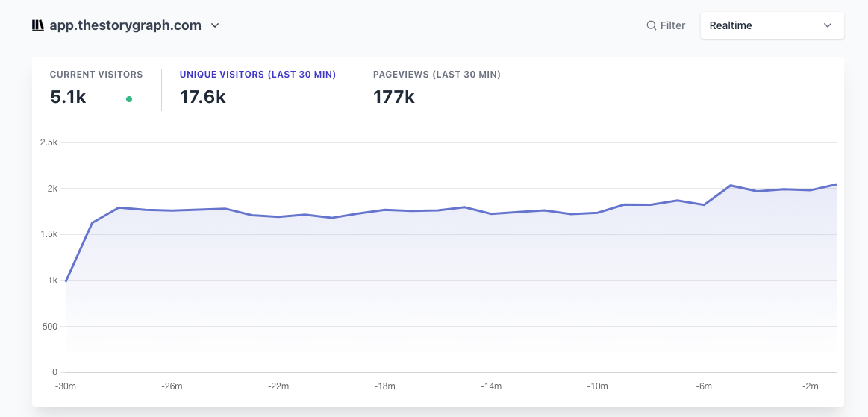
Task: Click the 5.1k current visitors value
Action: coord(68,97)
